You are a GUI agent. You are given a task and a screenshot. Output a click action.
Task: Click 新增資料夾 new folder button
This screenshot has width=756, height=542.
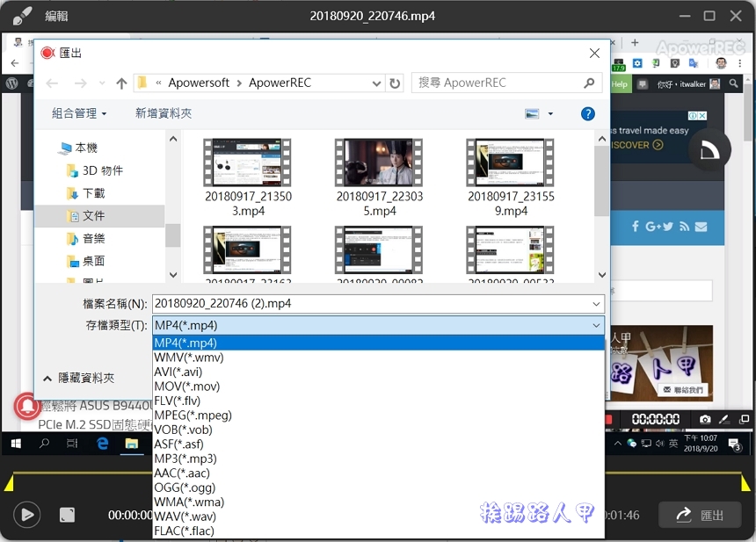point(164,113)
